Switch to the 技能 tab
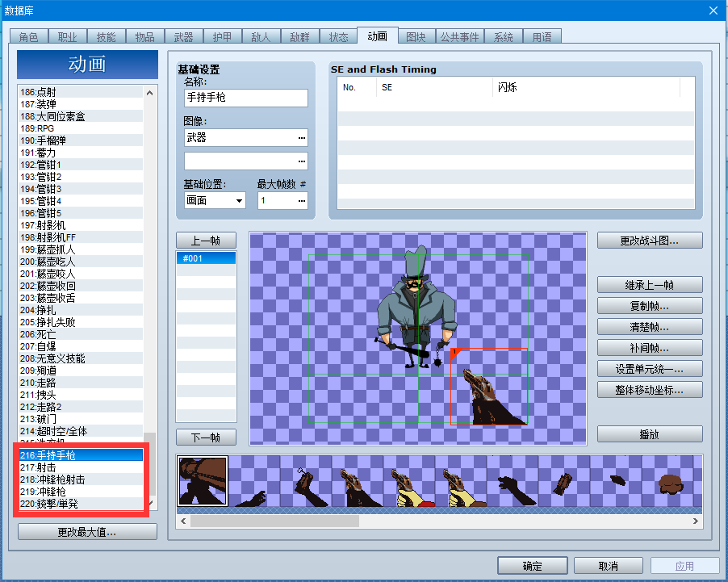The image size is (728, 582). click(107, 37)
